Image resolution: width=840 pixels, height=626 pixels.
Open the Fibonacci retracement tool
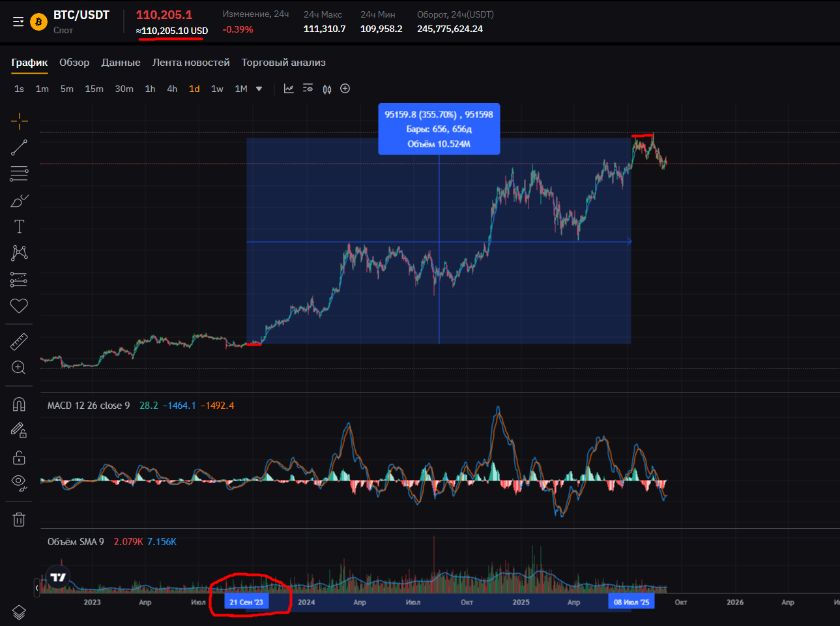coord(19,173)
